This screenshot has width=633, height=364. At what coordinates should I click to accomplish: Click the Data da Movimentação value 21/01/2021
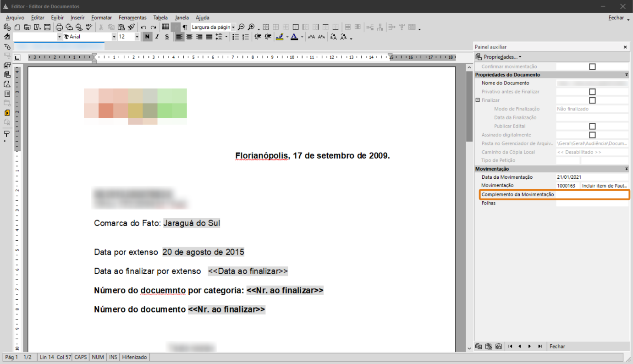[592, 177]
